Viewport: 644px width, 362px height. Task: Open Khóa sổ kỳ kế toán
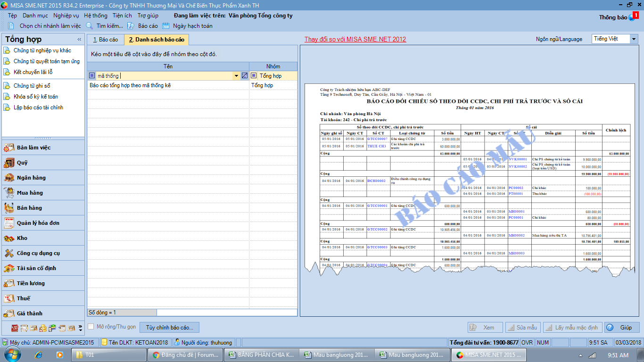[36, 97]
